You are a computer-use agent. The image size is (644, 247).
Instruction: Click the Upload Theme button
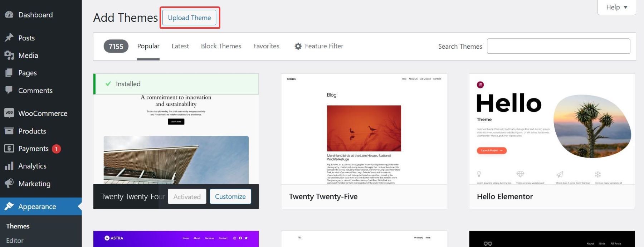coord(189,18)
